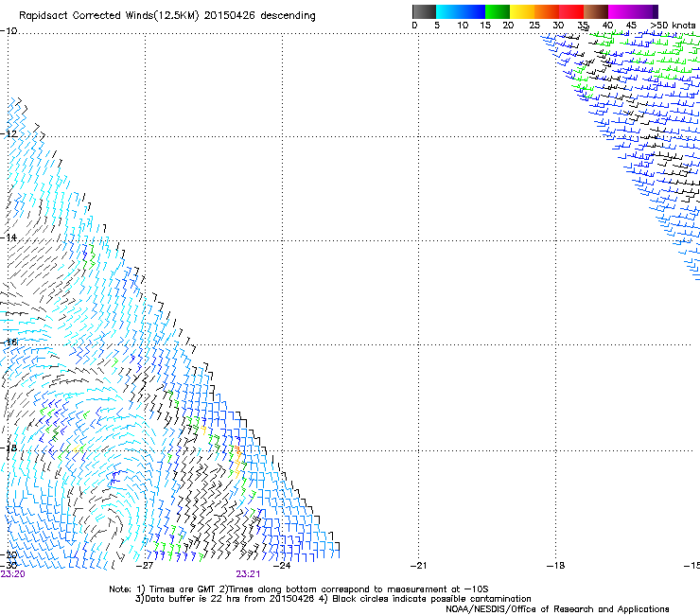Click the gray 0-5 knots legend swatch

coord(424,11)
